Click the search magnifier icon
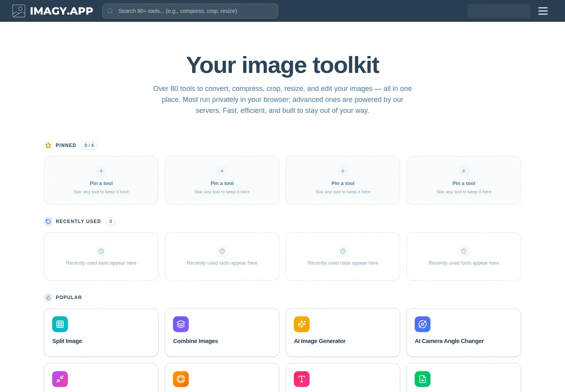This screenshot has height=392, width=565. click(111, 11)
